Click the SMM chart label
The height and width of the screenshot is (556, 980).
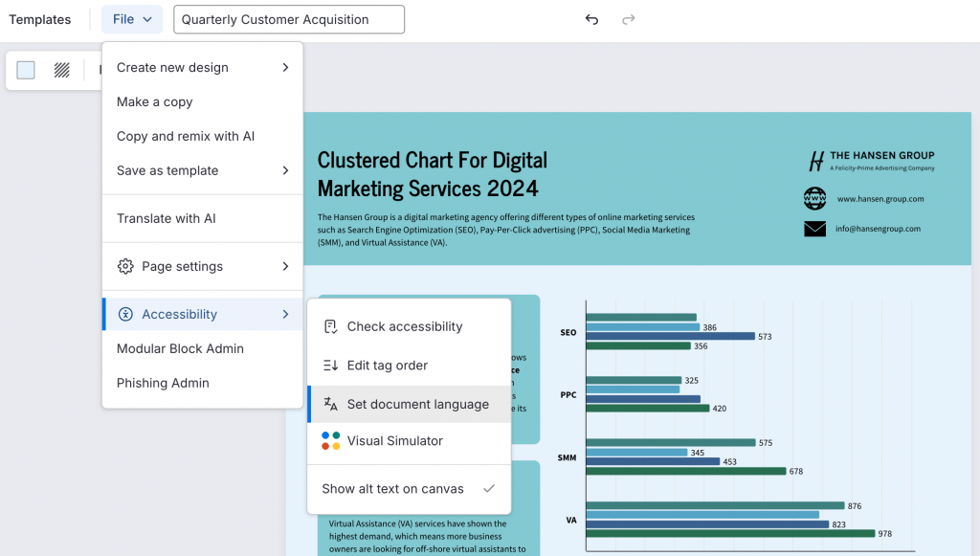[567, 458]
